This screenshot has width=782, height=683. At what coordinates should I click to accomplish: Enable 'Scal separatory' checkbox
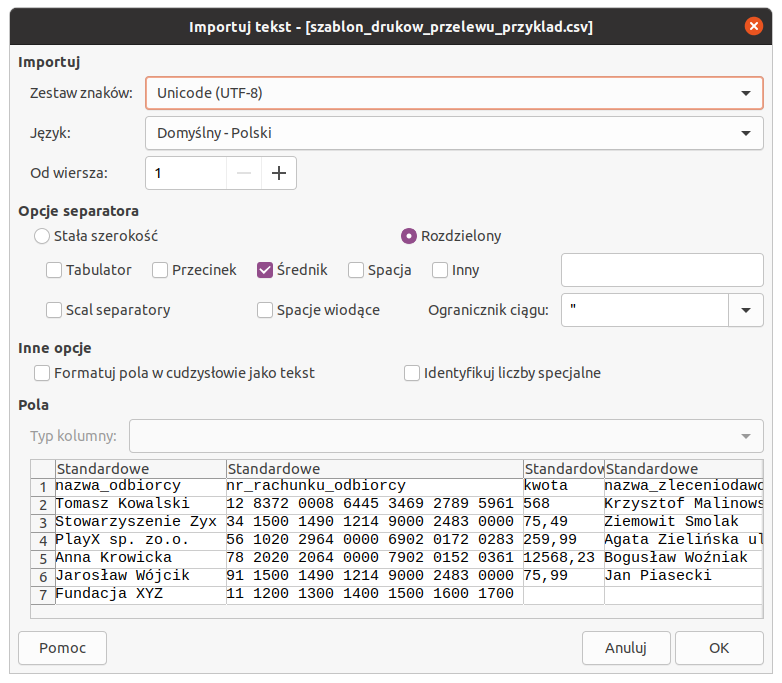[x=54, y=310]
